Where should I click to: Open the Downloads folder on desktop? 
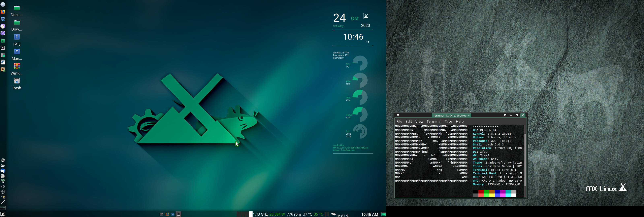pos(17,25)
